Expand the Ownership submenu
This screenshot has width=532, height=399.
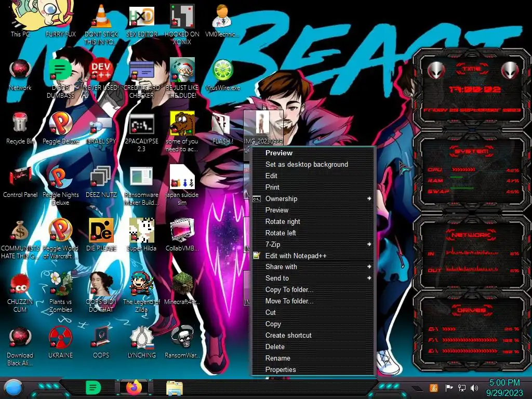[x=313, y=198]
